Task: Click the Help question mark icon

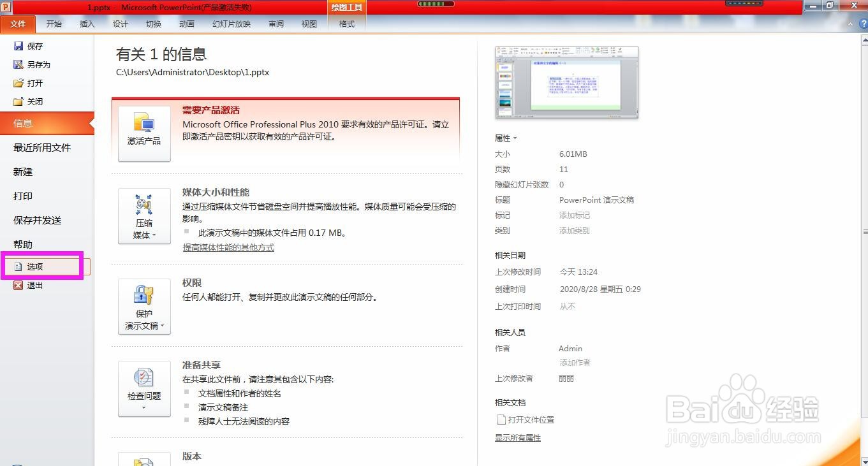Action: (864, 24)
